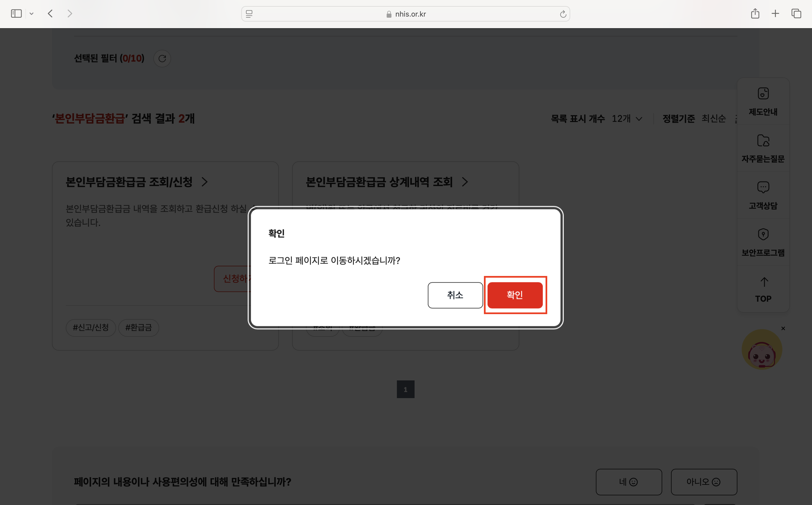
Task: Open 본인부담금환급금 상계내역 조회 card title
Action: pyautogui.click(x=379, y=182)
